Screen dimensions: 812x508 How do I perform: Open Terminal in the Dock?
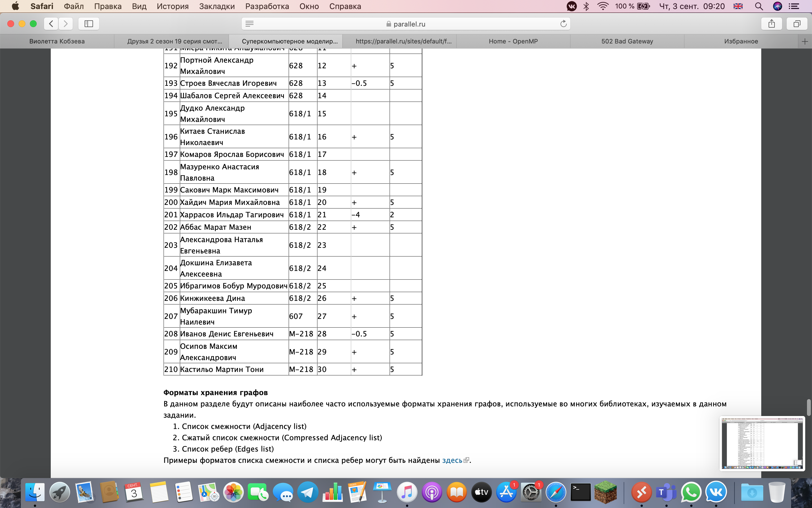[x=581, y=492]
